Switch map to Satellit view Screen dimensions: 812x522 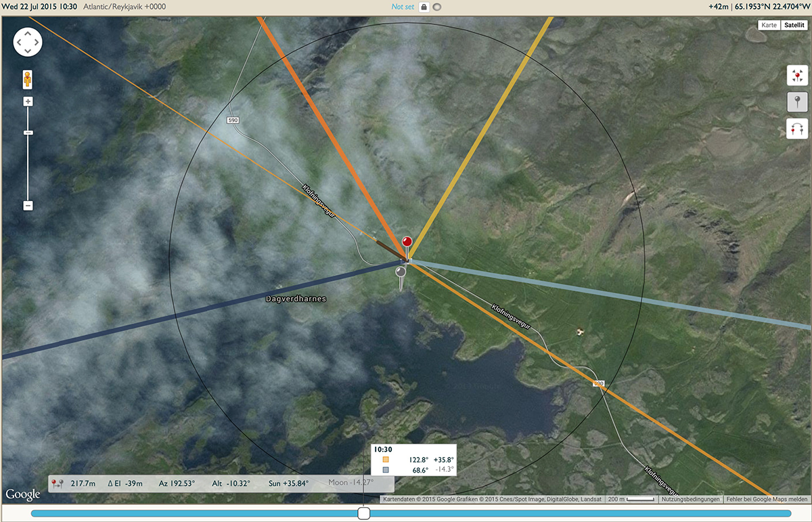(793, 25)
